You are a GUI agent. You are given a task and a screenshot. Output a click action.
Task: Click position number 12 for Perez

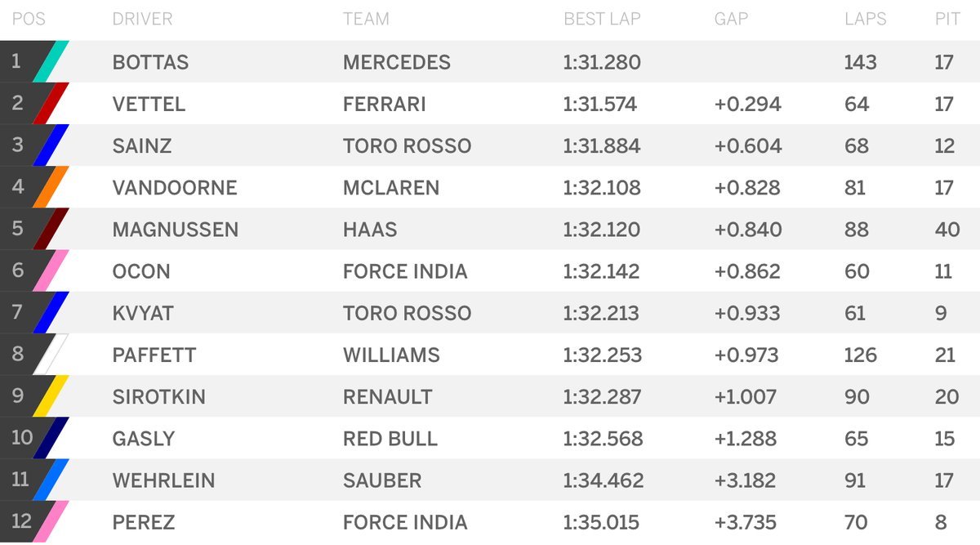point(21,520)
